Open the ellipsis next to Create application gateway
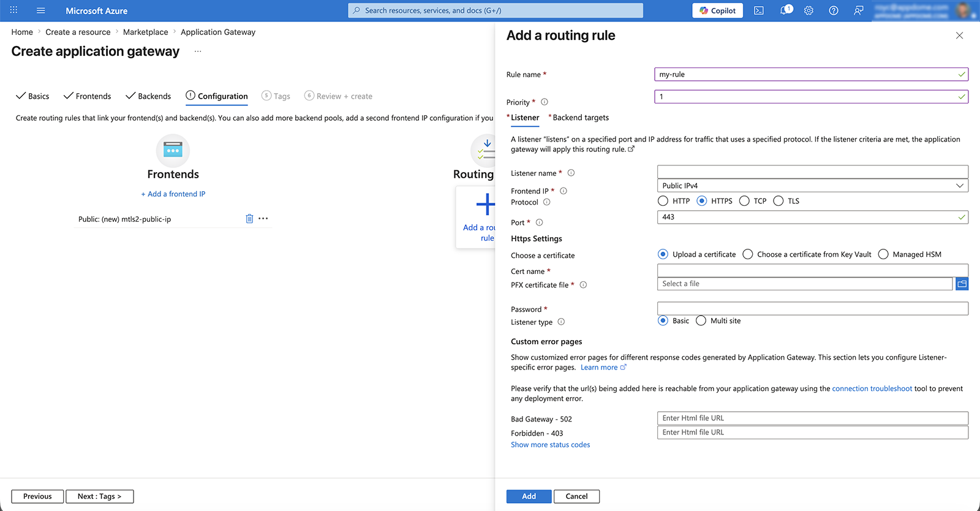Screen dimensions: 980x511 point(198,51)
